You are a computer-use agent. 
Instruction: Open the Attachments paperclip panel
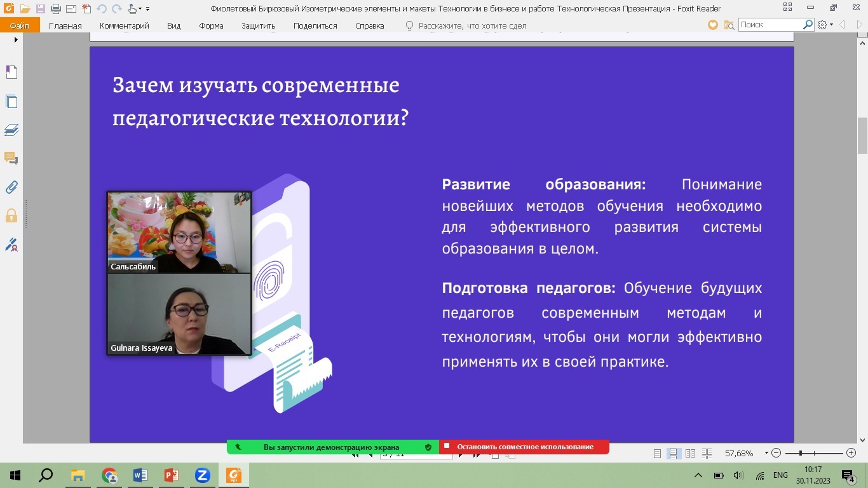tap(11, 187)
